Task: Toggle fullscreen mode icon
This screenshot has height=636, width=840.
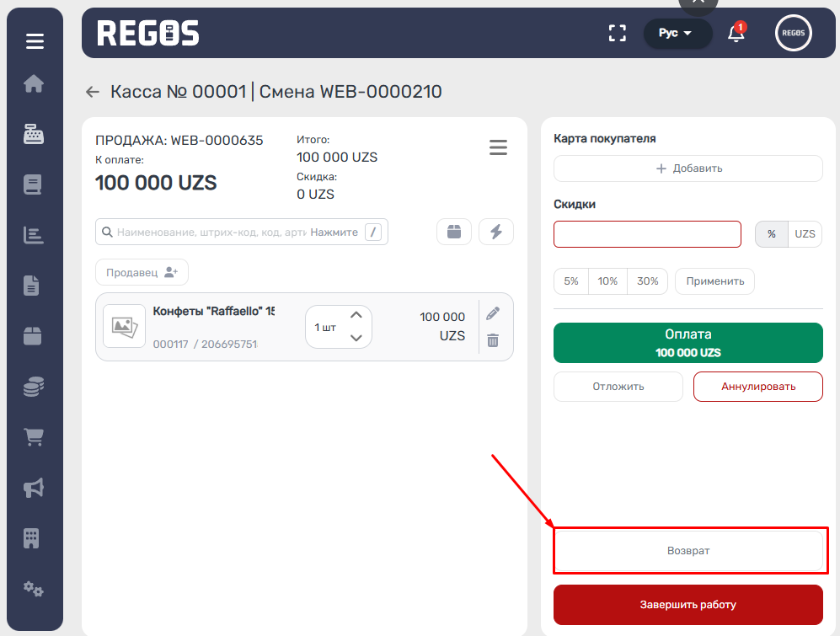Action: click(x=618, y=34)
